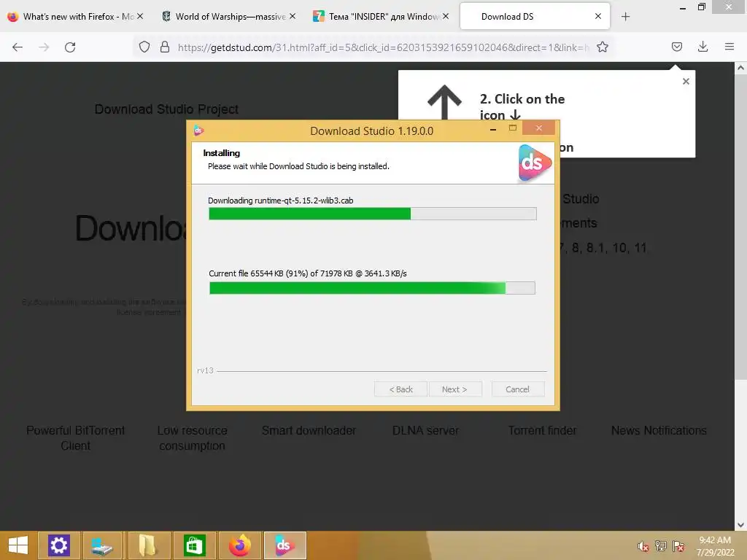
Task: View site security padlock info
Action: (165, 47)
